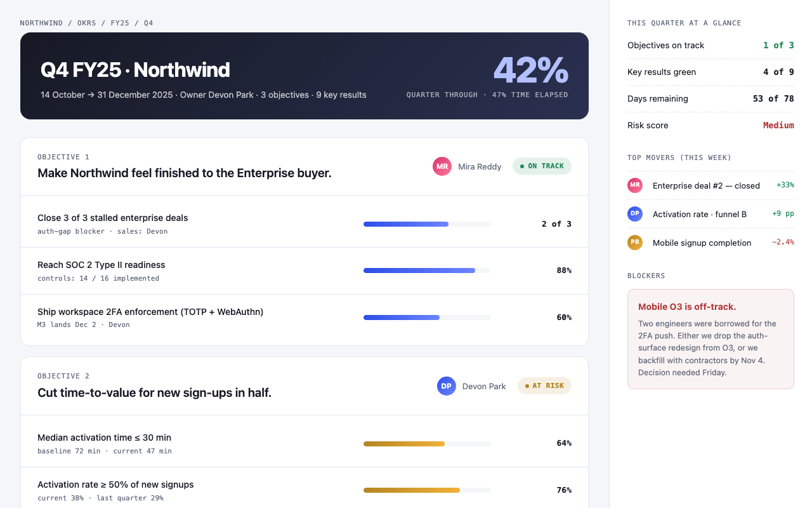Click the Median activation time progress bar
The width and height of the screenshot is (812, 508).
click(427, 444)
